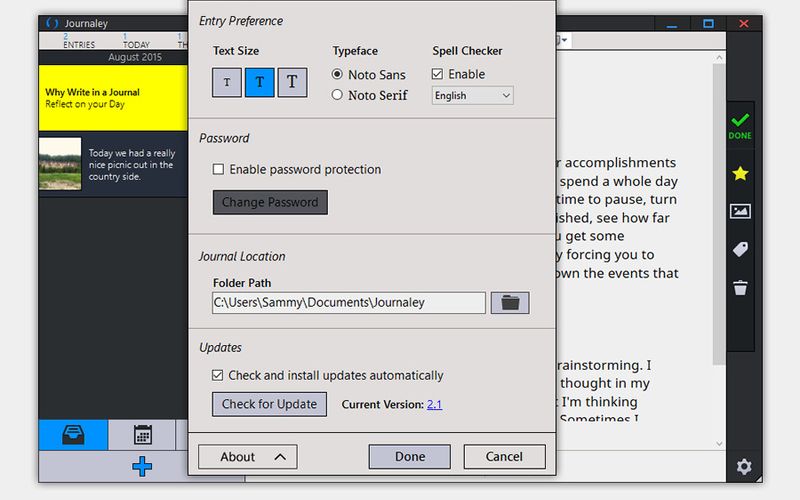Add new entry with blue plus icon
The height and width of the screenshot is (500, 800).
point(143,466)
